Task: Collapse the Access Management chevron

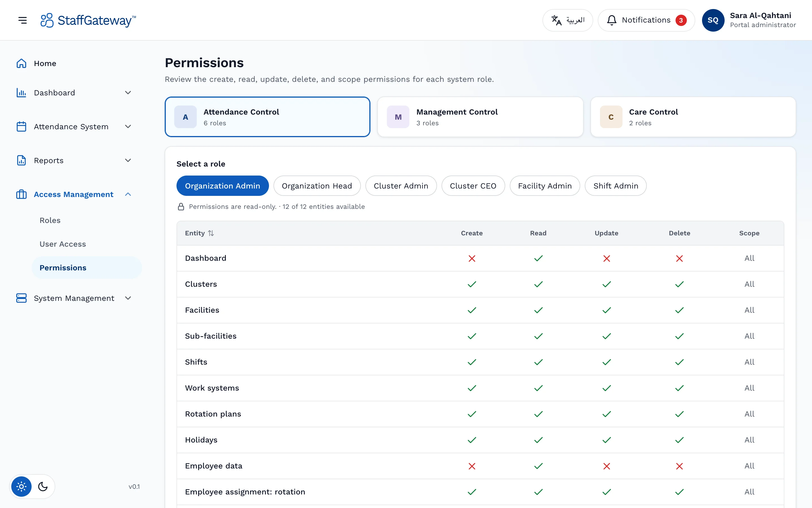Action: [x=128, y=194]
